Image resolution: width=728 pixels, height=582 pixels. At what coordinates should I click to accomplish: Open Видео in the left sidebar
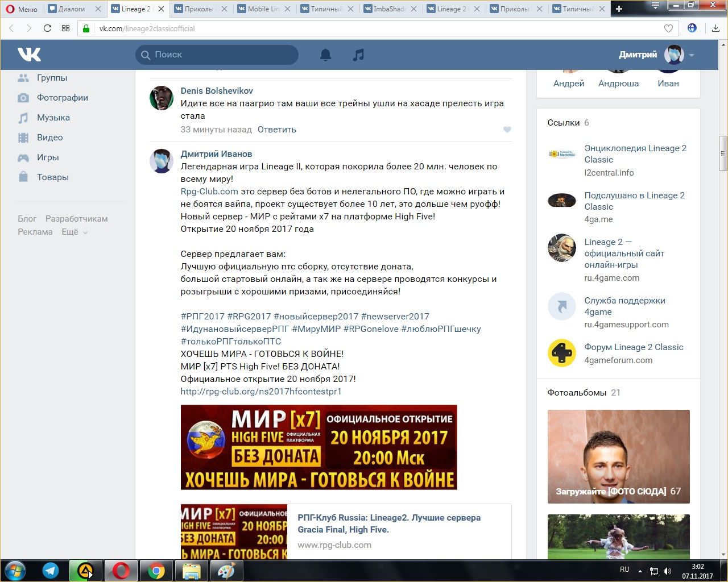(x=50, y=138)
